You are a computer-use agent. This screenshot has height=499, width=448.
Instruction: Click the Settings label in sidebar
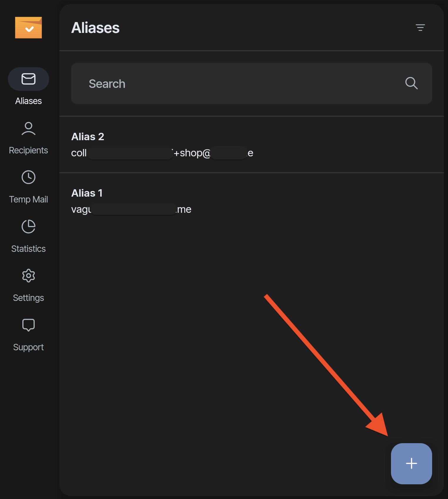tap(29, 298)
